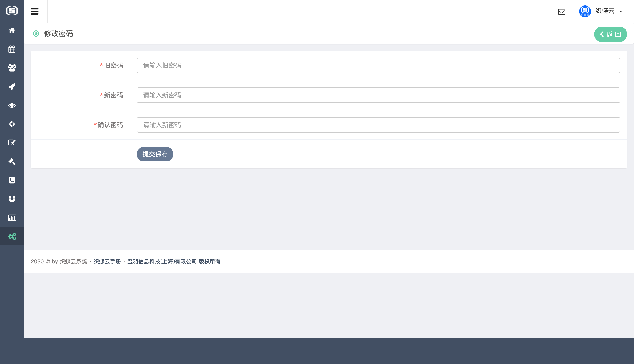This screenshot has width=634, height=364.
Task: Select the users group sidebar icon
Action: 12,68
